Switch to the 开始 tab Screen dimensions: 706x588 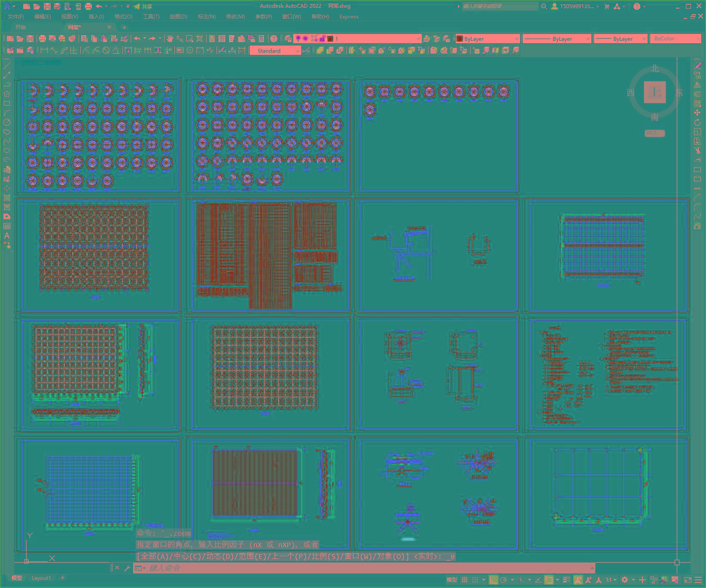coord(21,27)
